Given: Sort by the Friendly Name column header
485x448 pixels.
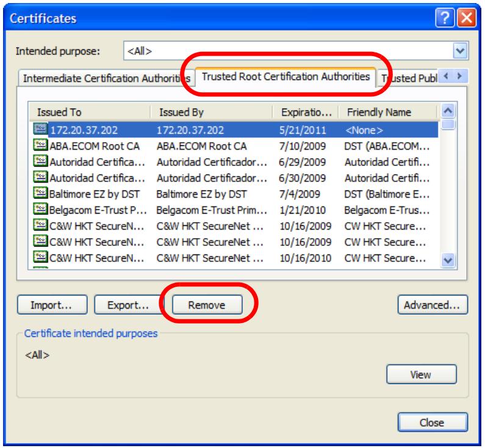Looking at the screenshot, I should 388,112.
